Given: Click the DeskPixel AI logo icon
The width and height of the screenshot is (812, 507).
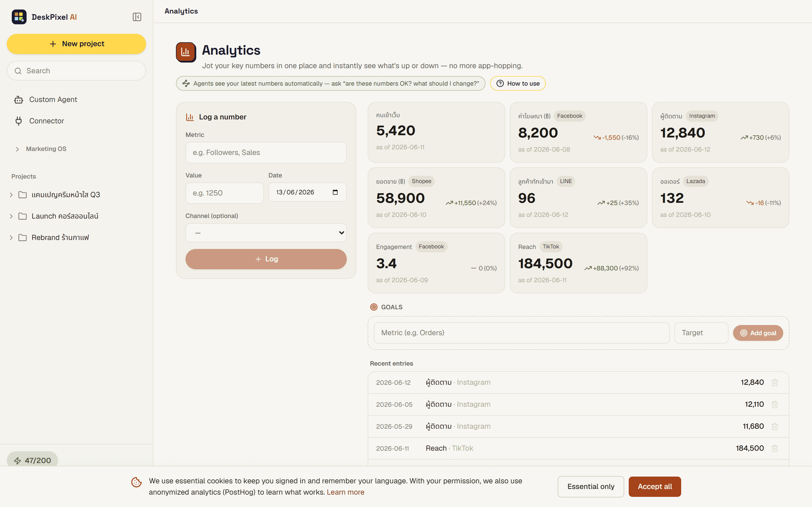Looking at the screenshot, I should point(19,17).
